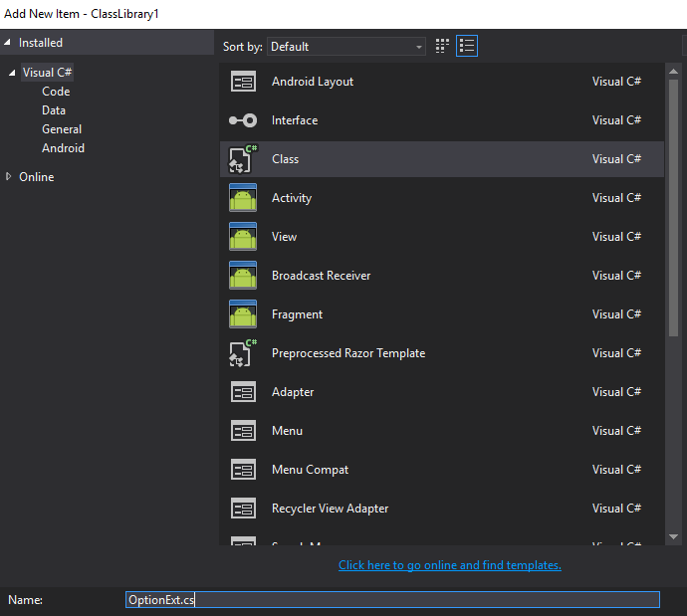Click the Name input field

[x=392, y=600]
